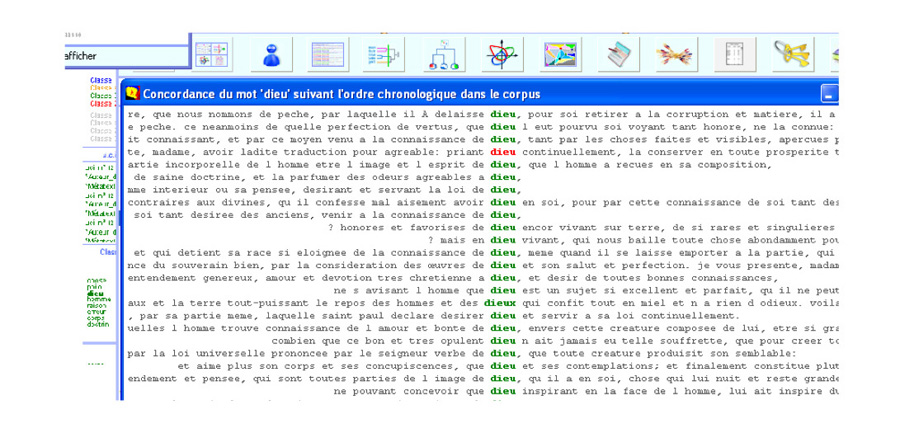900x438 pixels.
Task: Open the dendrogram classification tree icon
Action: pos(384,54)
